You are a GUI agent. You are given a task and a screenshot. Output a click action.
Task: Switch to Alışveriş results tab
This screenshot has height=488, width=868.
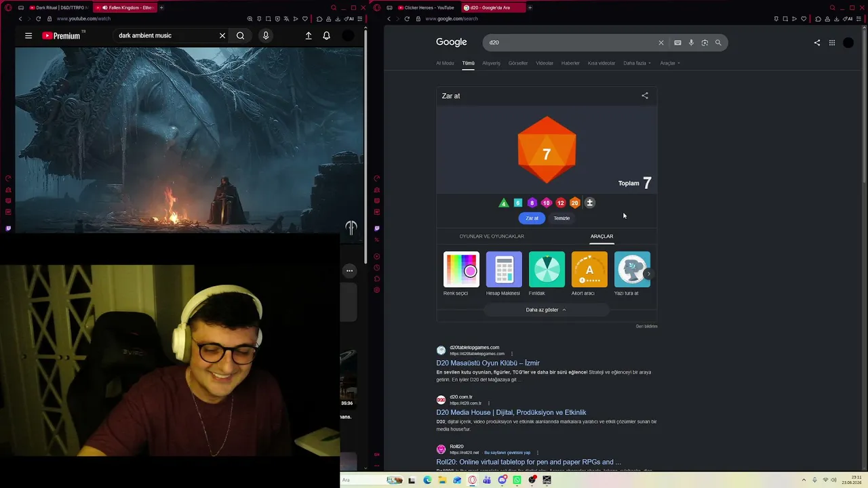[x=491, y=63]
